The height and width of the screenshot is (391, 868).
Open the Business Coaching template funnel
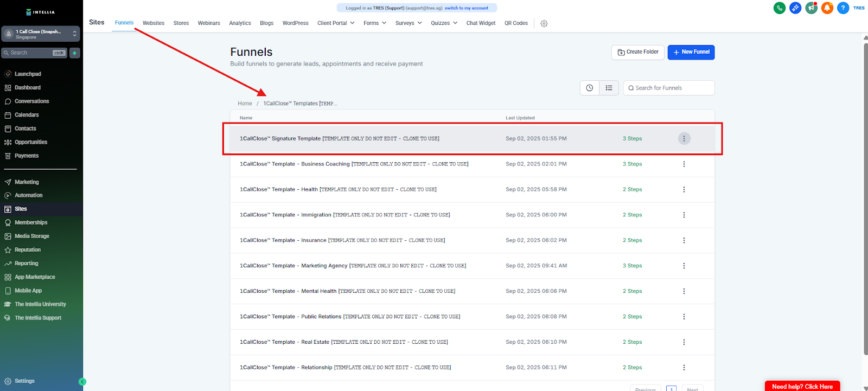[354, 164]
